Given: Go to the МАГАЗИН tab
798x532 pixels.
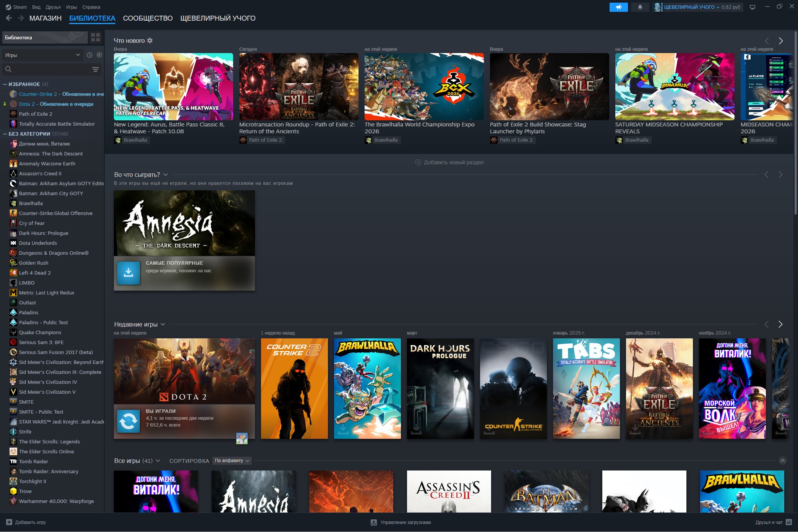Looking at the screenshot, I should tap(45, 18).
